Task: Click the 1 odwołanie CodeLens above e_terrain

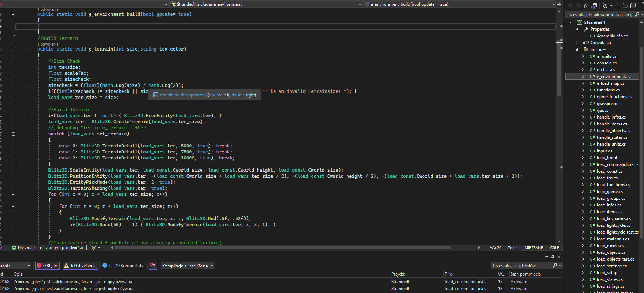Action: (48, 44)
